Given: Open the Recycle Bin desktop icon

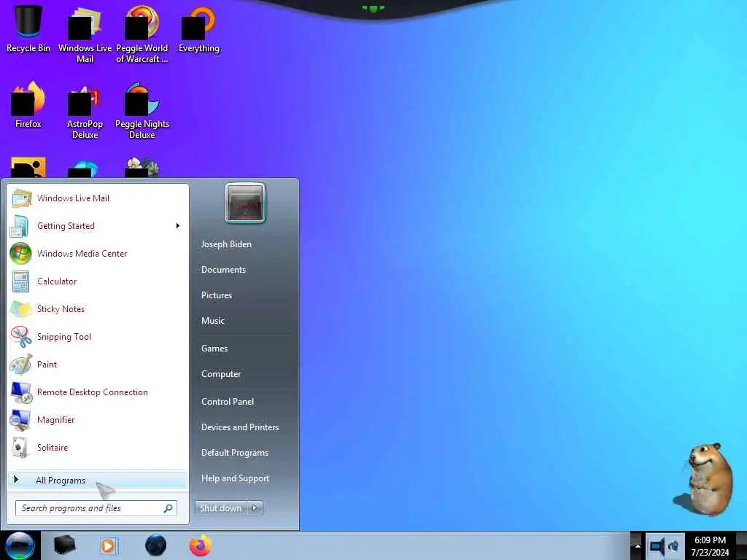Looking at the screenshot, I should pyautogui.click(x=28, y=28).
